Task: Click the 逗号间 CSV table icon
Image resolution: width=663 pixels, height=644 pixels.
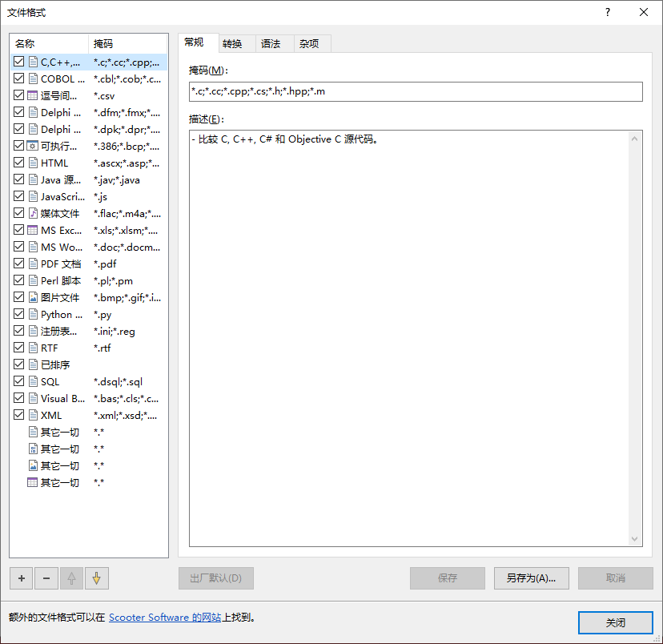Action: (x=33, y=95)
